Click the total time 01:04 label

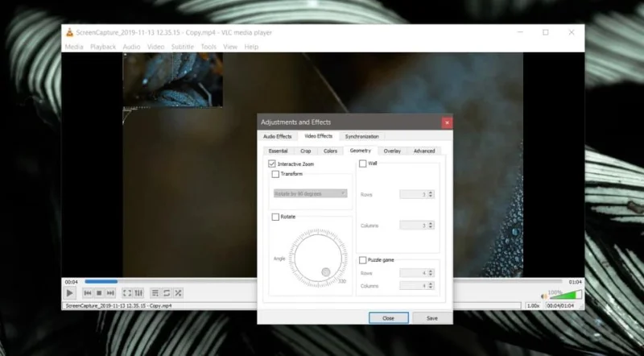[x=575, y=282]
